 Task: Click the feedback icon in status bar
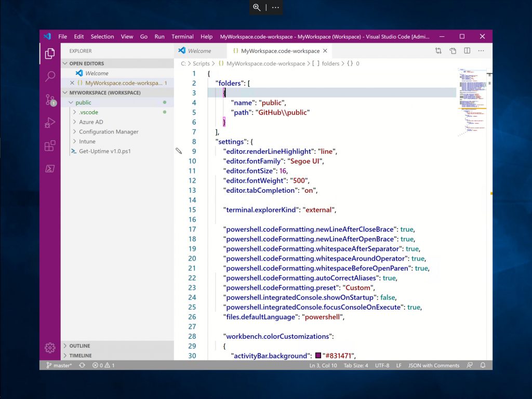470,365
